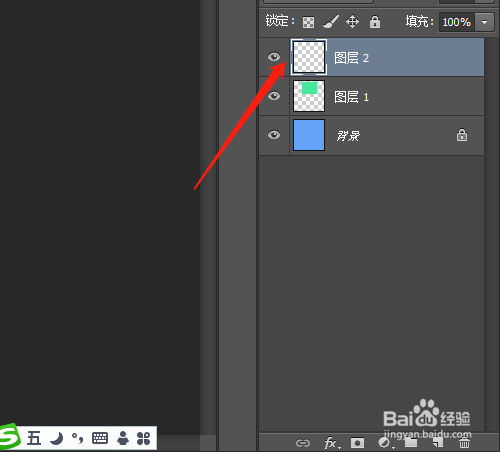
Task: Click the user icon in IME bar
Action: pos(123,438)
